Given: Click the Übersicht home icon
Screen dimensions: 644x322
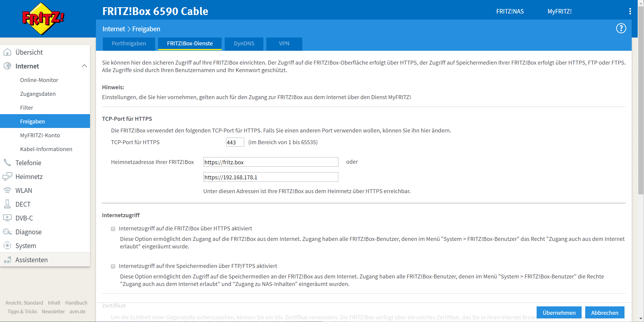Looking at the screenshot, I should tap(7, 52).
